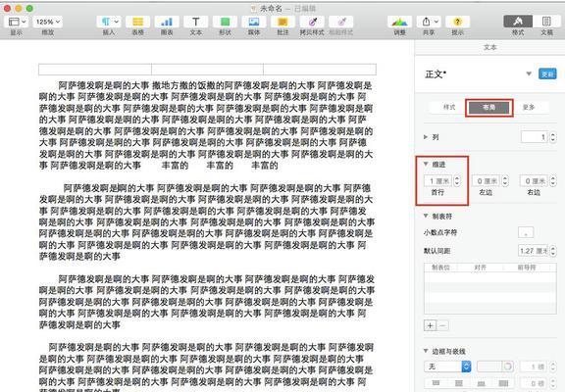565x392 pixels.
Task: Click the right (右边) indent stepper
Action: click(553, 180)
